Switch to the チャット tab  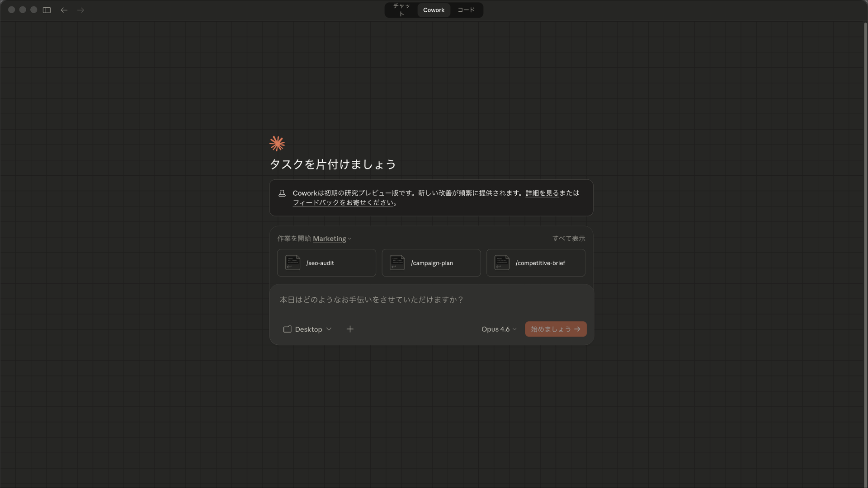pos(401,10)
